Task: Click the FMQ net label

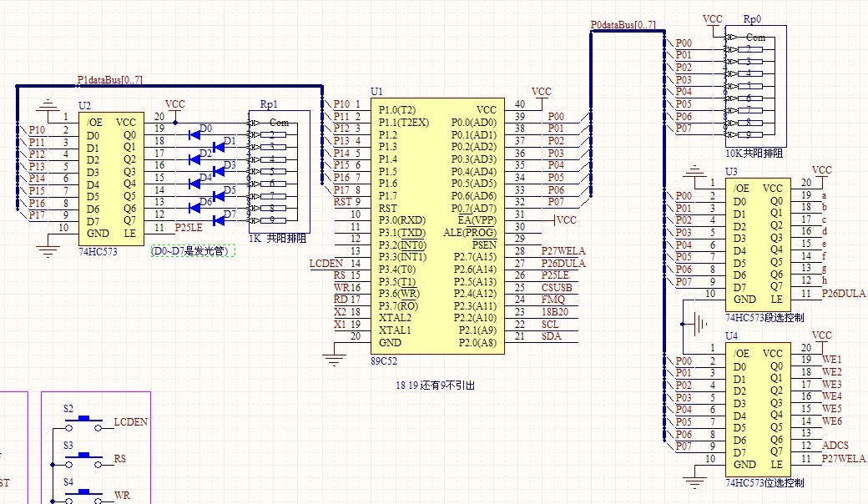Action: (553, 300)
